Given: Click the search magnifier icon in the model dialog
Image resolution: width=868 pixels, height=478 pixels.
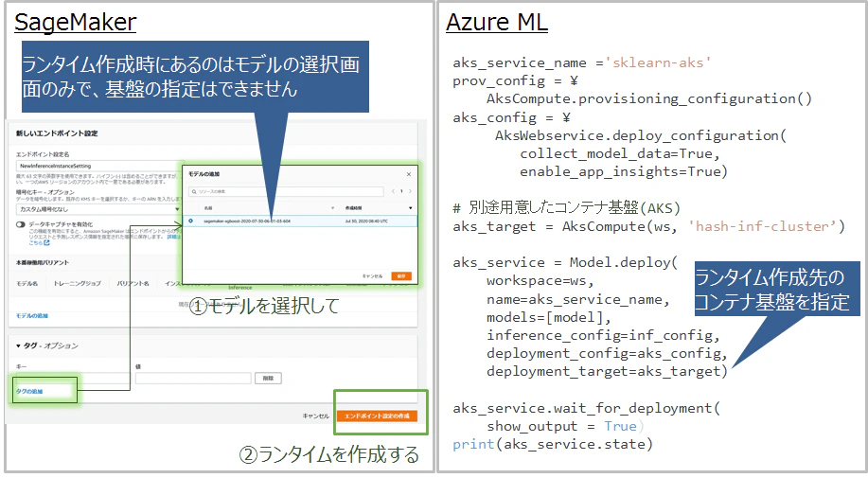Looking at the screenshot, I should pyautogui.click(x=194, y=191).
